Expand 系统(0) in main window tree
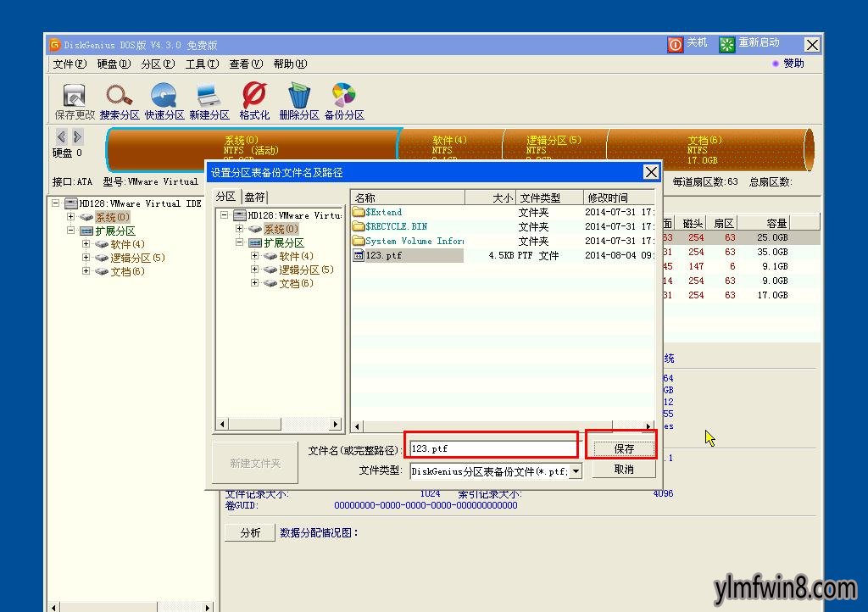The width and height of the screenshot is (868, 612). pyautogui.click(x=70, y=216)
